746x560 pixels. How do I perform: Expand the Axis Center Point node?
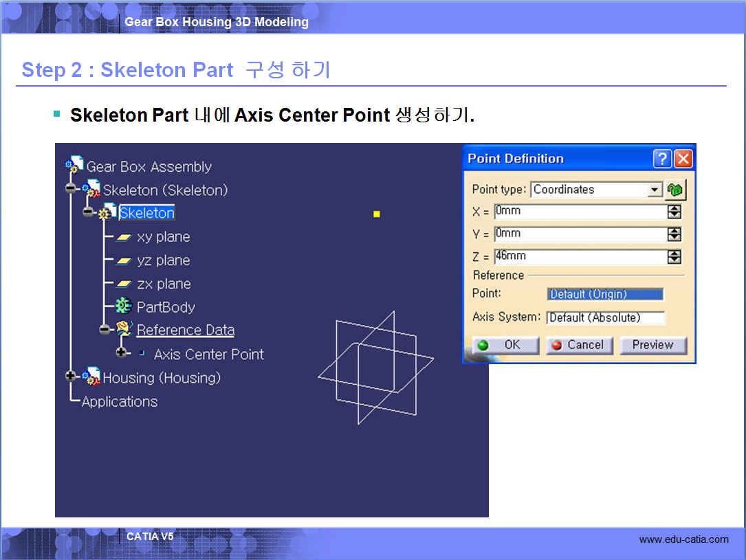(x=122, y=353)
